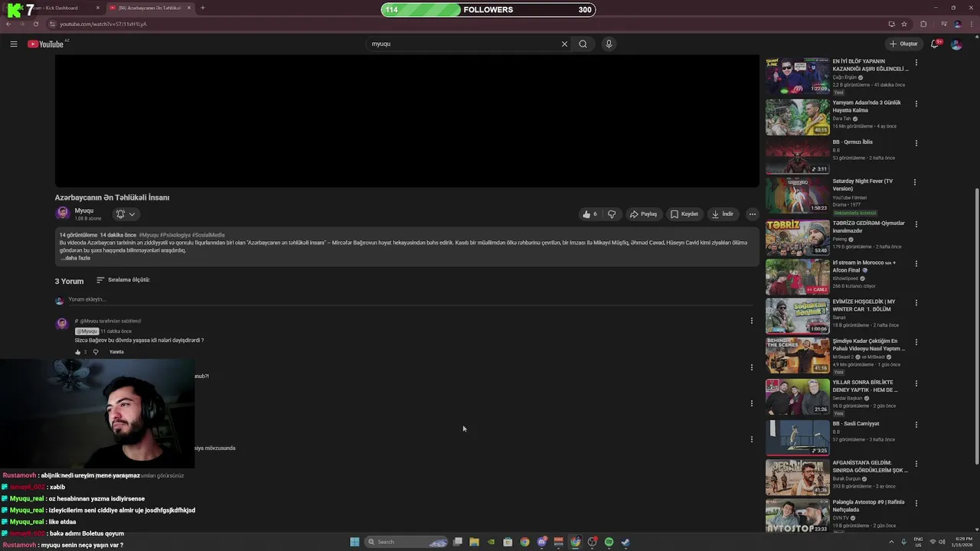This screenshot has width=980, height=551.
Task: Open 'TƏBRİZ' video thumbnail
Action: tap(797, 237)
